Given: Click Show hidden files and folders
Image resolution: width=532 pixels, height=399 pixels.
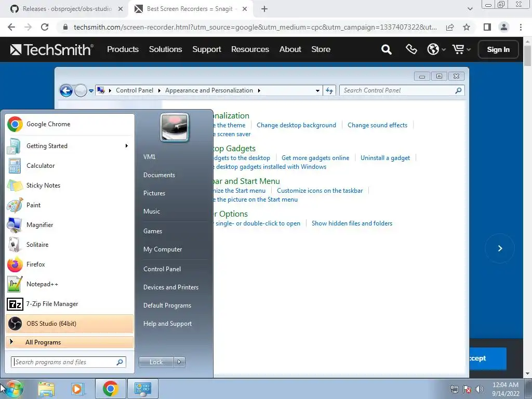Looking at the screenshot, I should click(352, 223).
